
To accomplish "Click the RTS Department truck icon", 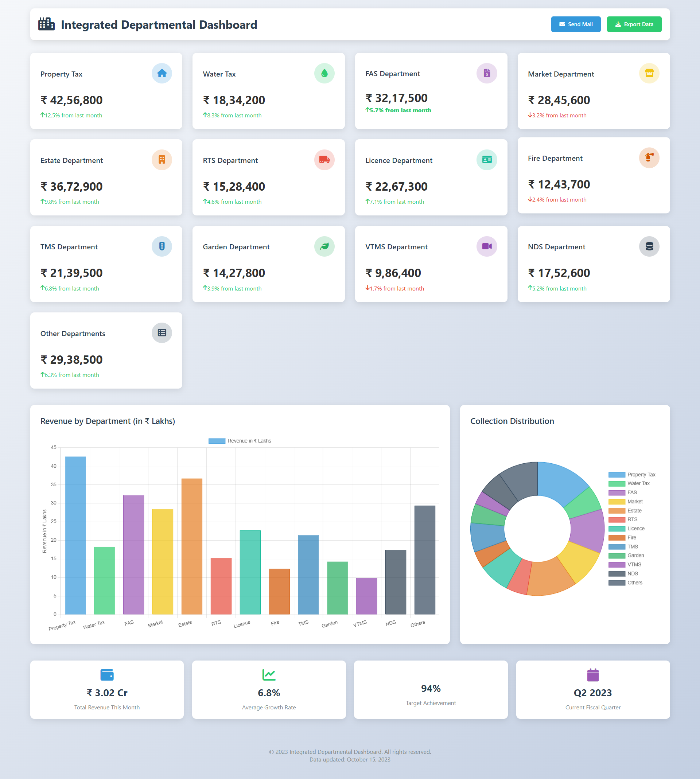I will tap(324, 160).
